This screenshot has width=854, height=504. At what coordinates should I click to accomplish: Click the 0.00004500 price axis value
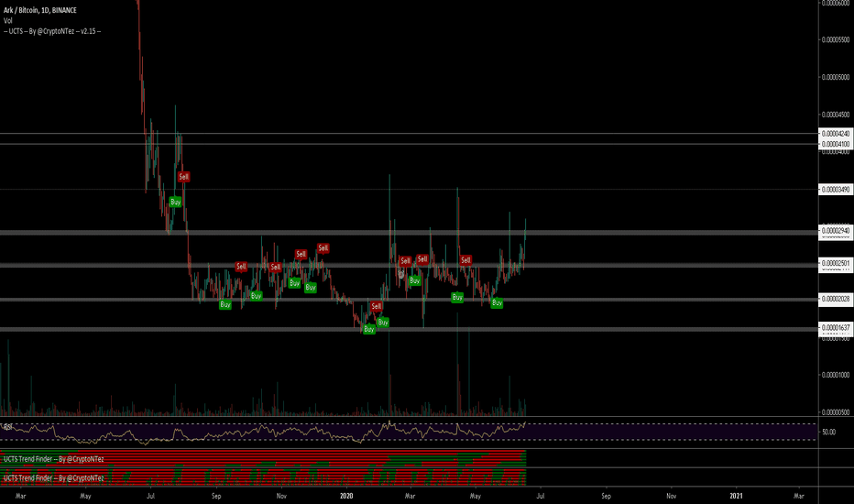pyautogui.click(x=836, y=115)
